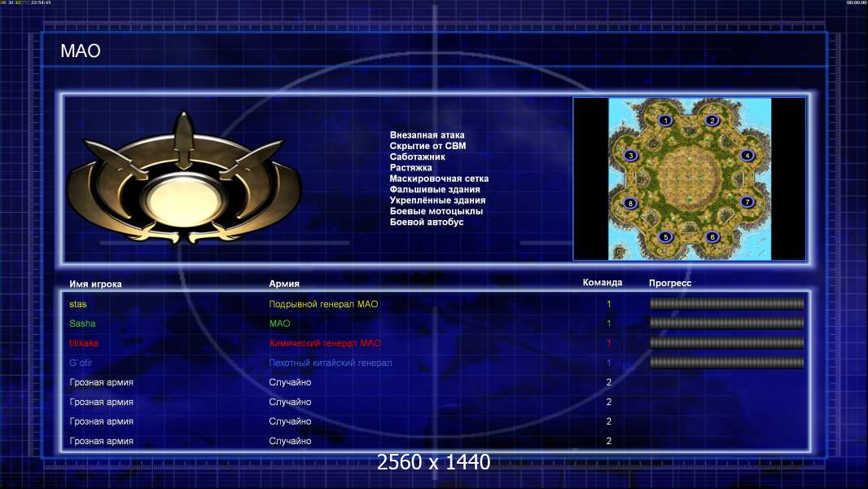Click the Имя игрока column header
The height and width of the screenshot is (489, 868).
click(x=95, y=284)
